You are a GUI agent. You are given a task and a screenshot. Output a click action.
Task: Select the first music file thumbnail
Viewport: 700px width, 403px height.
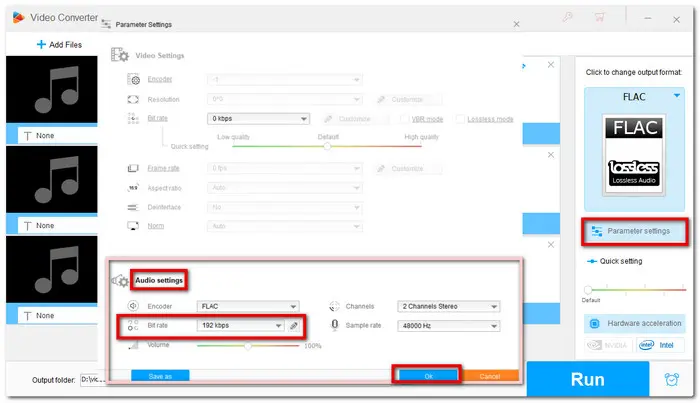click(x=52, y=89)
